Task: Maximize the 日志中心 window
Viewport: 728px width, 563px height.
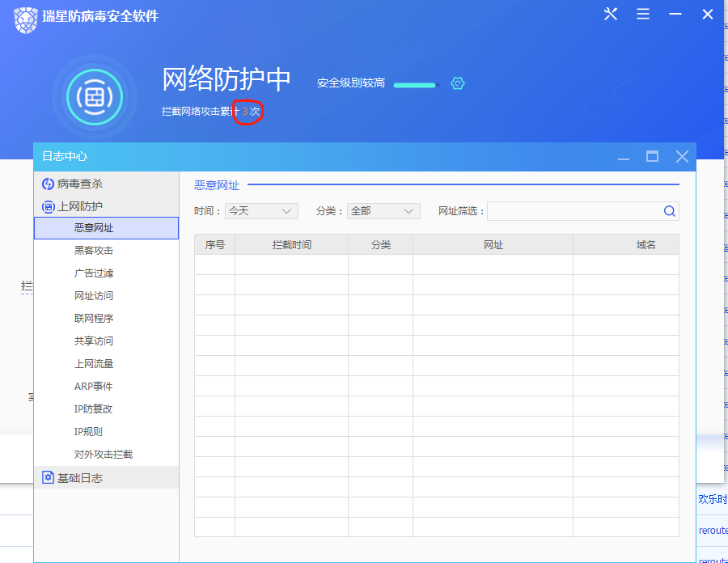Action: pyautogui.click(x=652, y=157)
